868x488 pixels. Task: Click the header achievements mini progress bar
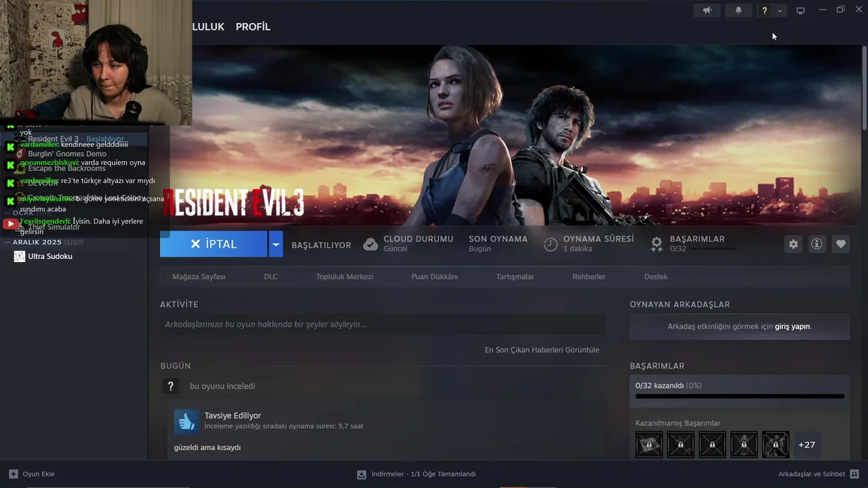(x=703, y=249)
